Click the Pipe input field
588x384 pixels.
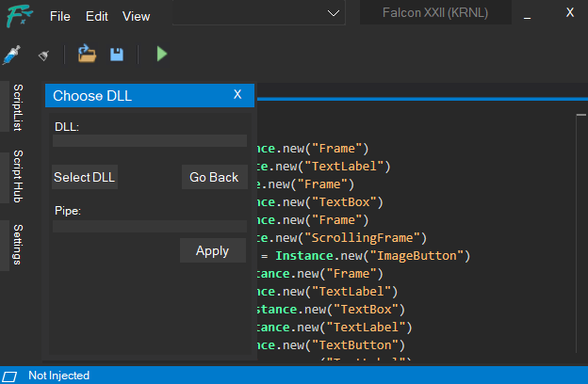pos(150,226)
